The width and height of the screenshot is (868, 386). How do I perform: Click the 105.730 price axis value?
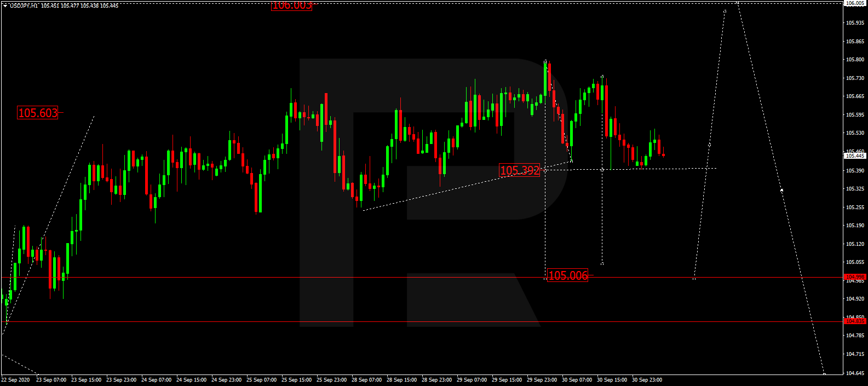click(855, 78)
